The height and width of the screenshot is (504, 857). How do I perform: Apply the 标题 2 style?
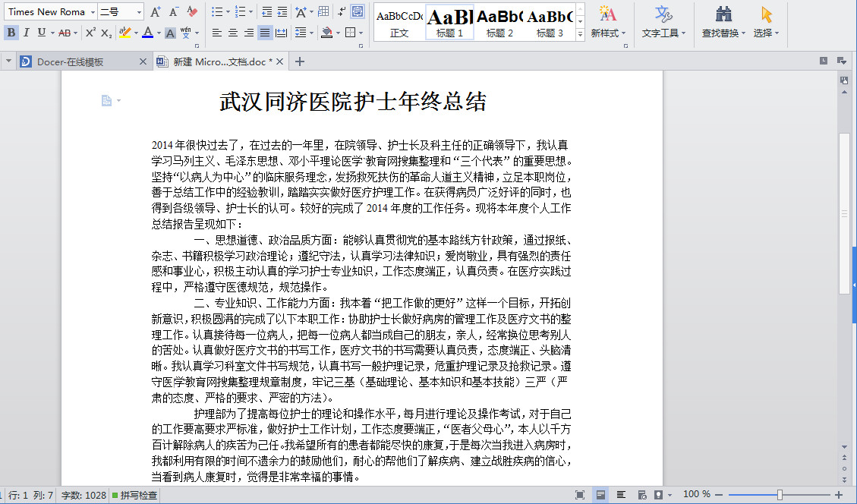click(x=499, y=22)
